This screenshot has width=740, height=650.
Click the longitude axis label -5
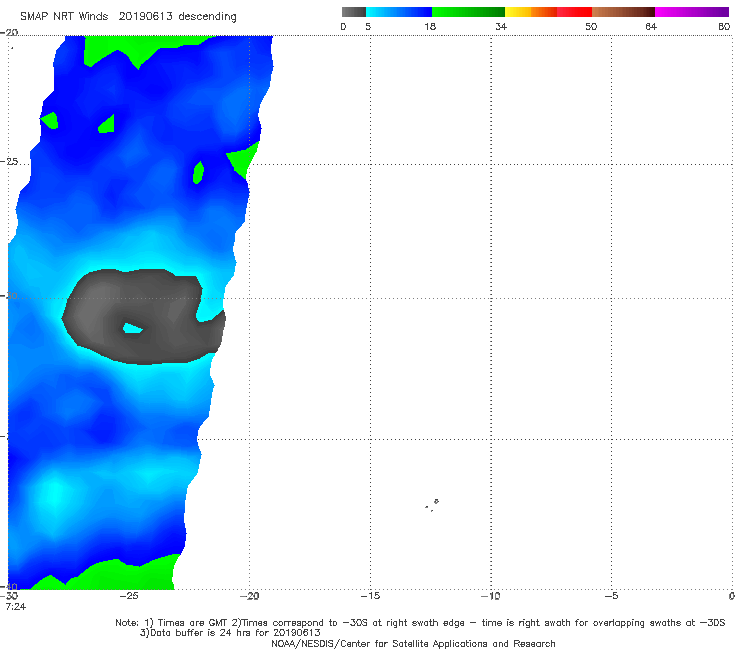click(x=611, y=596)
